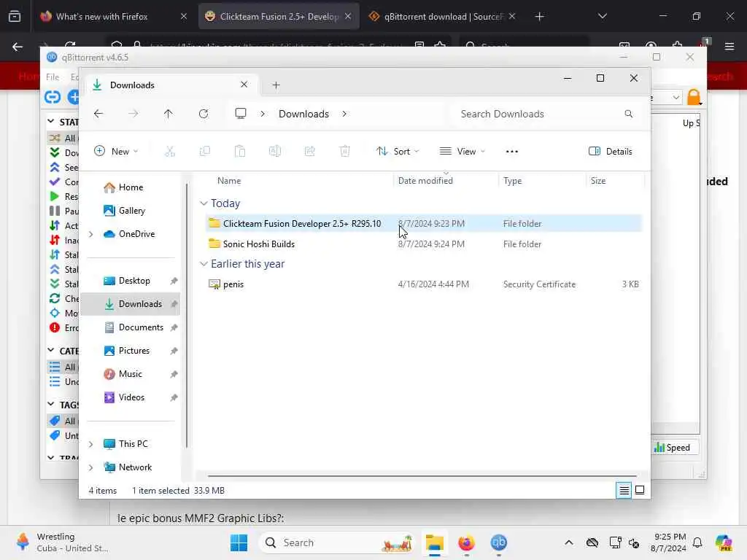Screen dimensions: 747x560
Task: Open a new Firefox tab
Action: point(539,16)
